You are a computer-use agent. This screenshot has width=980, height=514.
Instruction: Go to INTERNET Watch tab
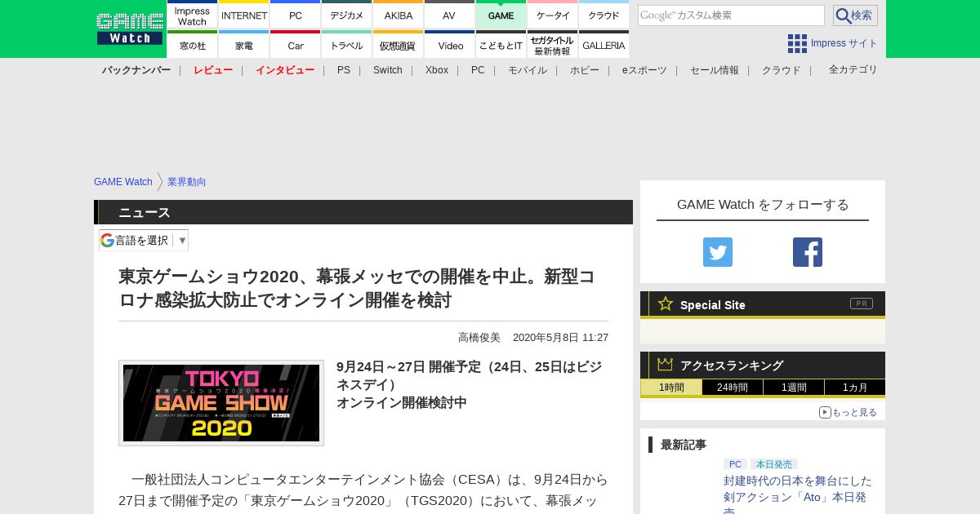pyautogui.click(x=244, y=15)
